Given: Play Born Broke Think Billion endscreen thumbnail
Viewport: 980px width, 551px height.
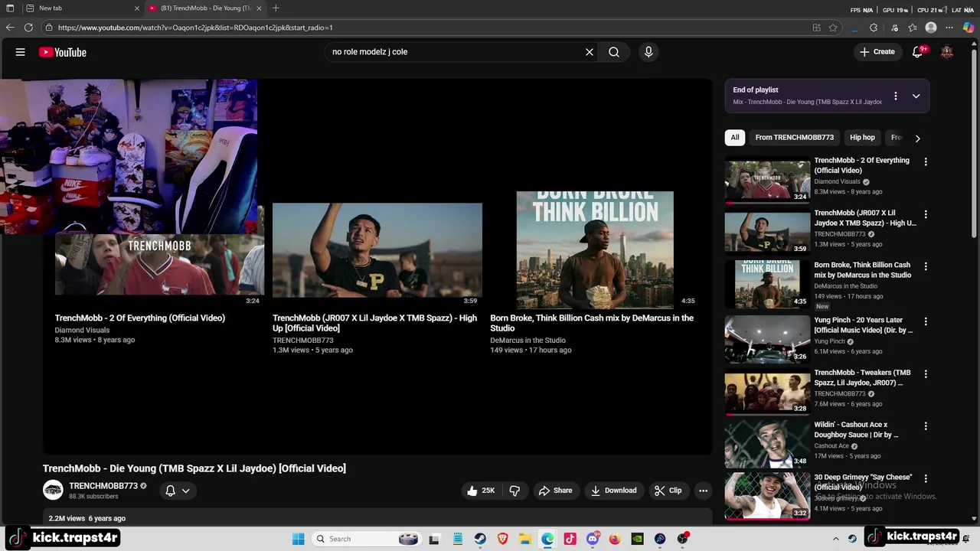Looking at the screenshot, I should (595, 250).
